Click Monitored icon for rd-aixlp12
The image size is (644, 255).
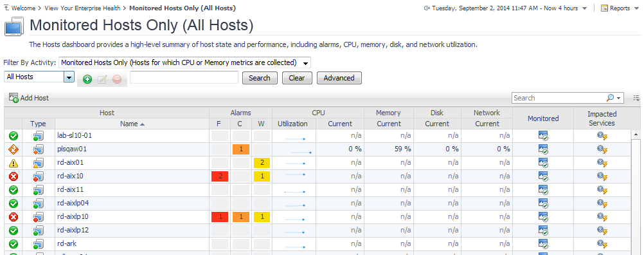tap(543, 231)
